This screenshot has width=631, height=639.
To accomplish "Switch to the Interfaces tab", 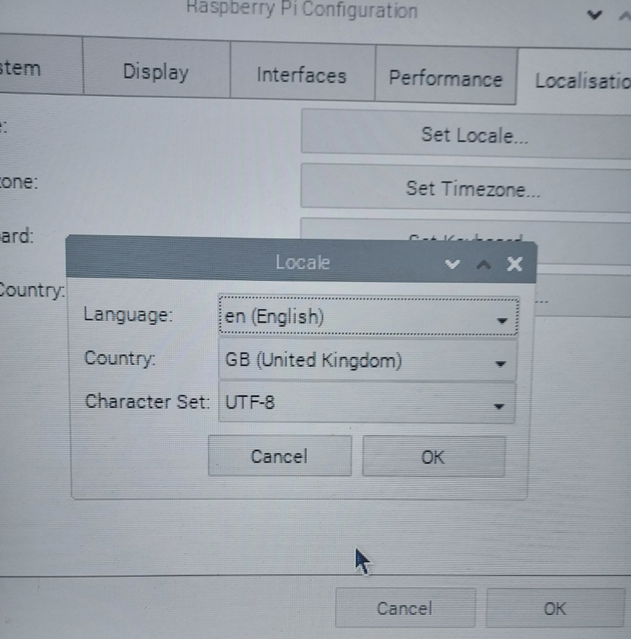I will (x=302, y=71).
